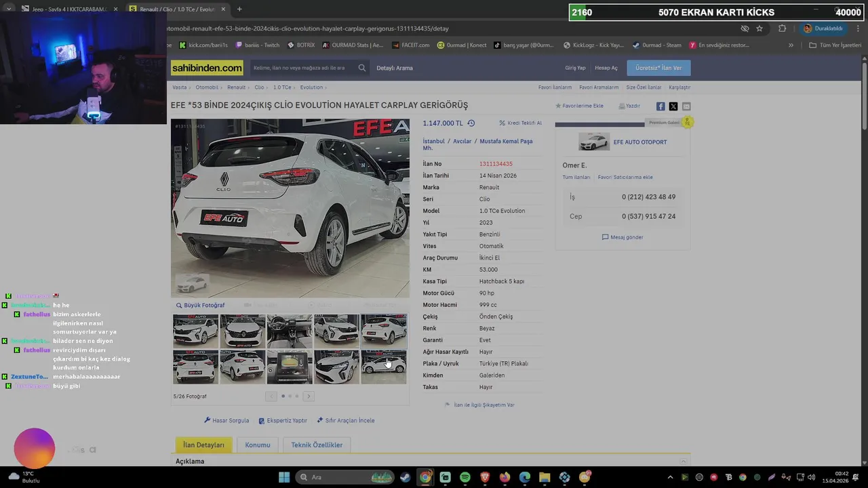Open Brave browser from the taskbar
Viewport: 868px width, 488px height.
(x=485, y=477)
